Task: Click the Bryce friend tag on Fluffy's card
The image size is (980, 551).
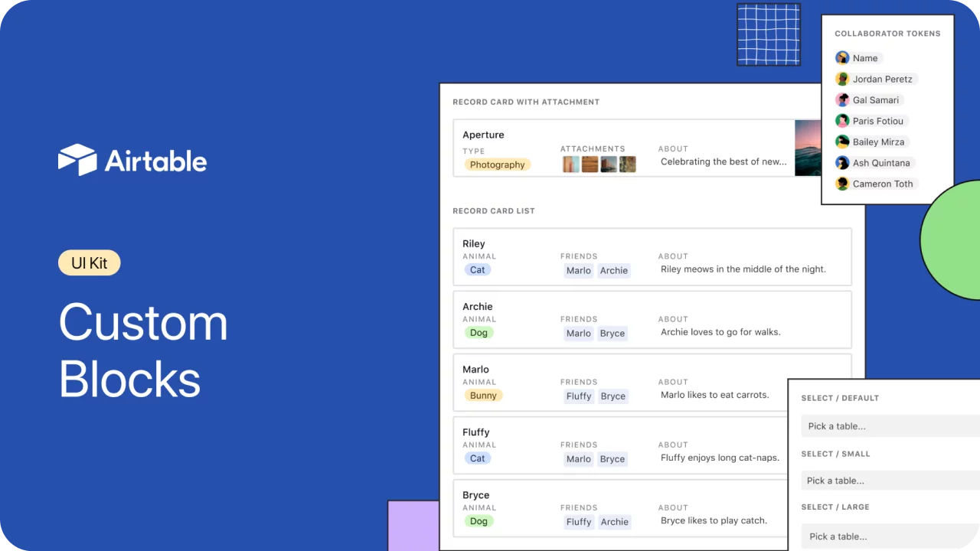Action: (612, 458)
